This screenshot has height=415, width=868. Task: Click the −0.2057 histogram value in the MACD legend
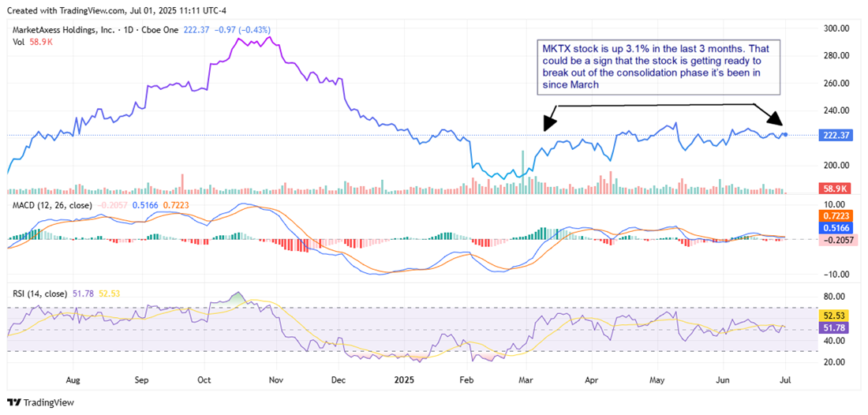(x=110, y=206)
